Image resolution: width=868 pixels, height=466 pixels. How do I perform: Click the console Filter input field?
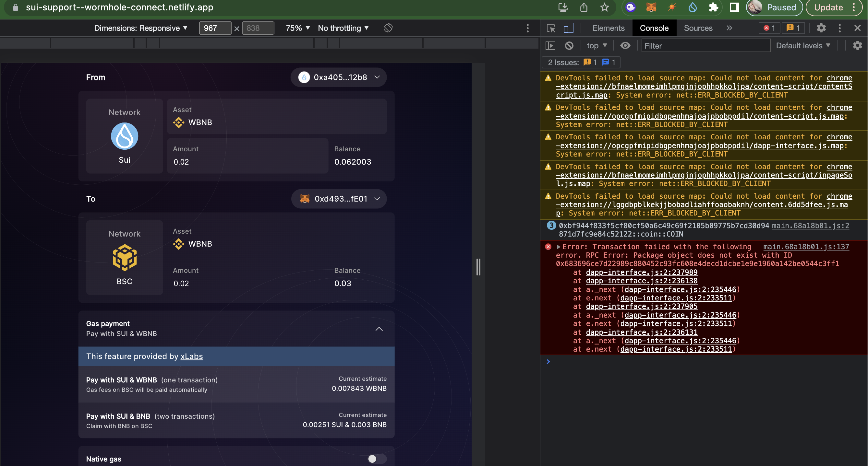pos(705,45)
